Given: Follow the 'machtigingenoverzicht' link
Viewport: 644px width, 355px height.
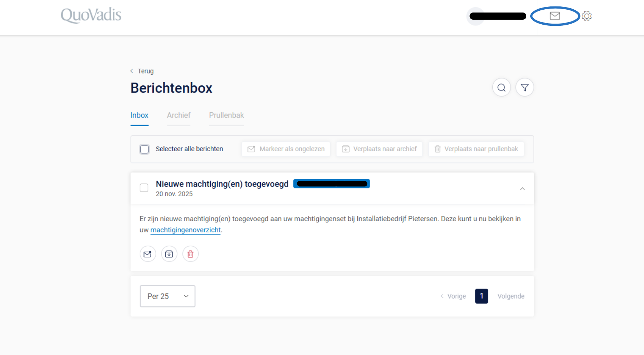Looking at the screenshot, I should point(185,230).
